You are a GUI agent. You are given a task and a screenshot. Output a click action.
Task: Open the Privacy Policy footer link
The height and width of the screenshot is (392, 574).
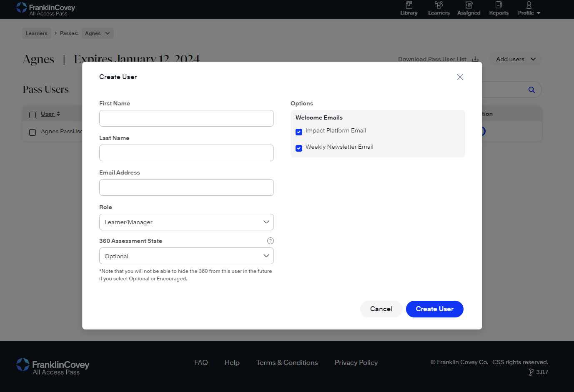356,363
